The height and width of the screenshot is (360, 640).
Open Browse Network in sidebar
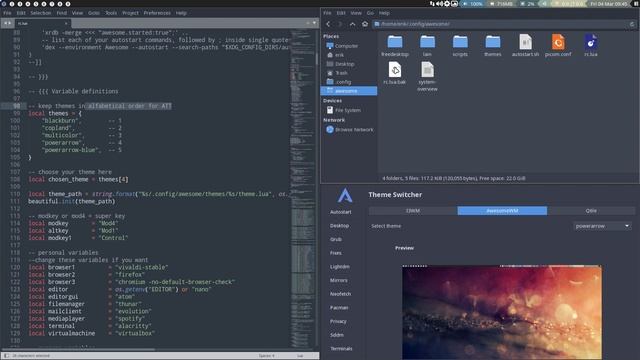[349, 130]
